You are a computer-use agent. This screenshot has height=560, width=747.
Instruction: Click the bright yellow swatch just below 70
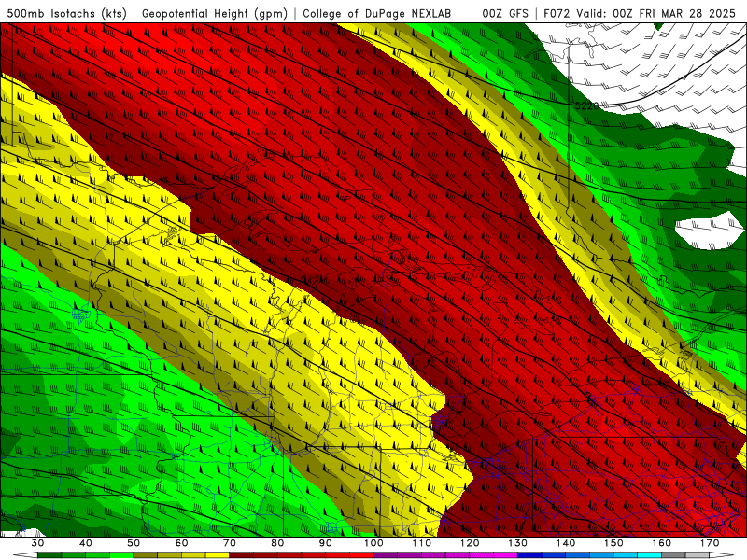pos(218,554)
